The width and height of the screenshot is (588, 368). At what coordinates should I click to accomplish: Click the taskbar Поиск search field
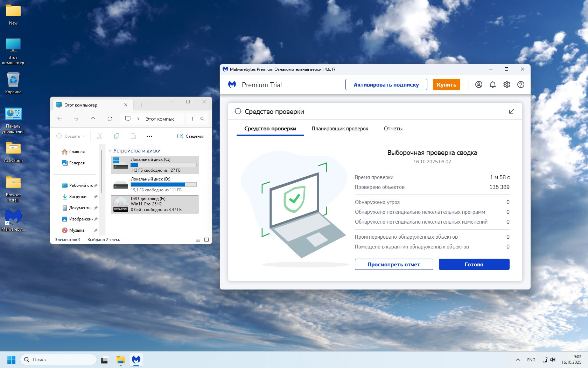point(58,360)
